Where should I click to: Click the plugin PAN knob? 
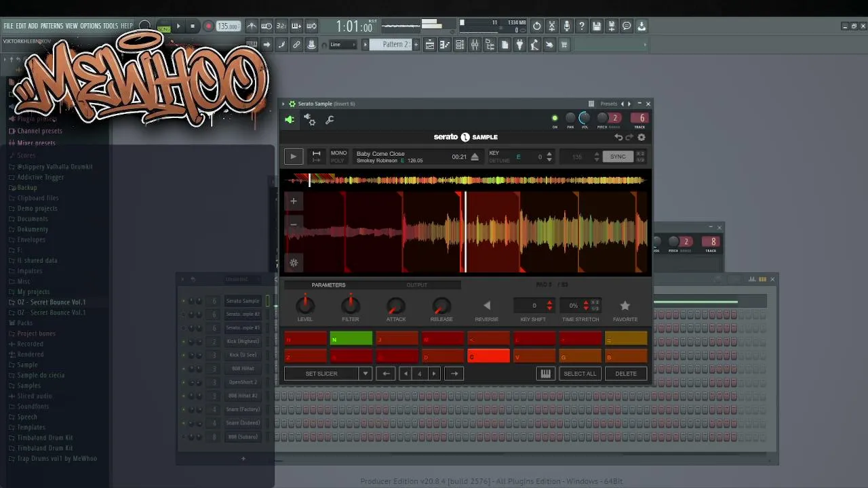[570, 119]
